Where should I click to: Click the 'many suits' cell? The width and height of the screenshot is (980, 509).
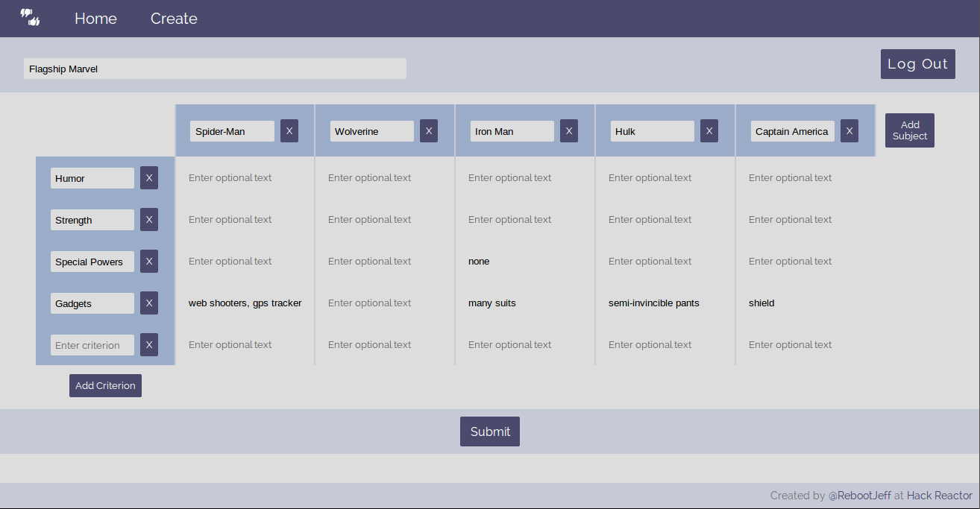pyautogui.click(x=525, y=303)
